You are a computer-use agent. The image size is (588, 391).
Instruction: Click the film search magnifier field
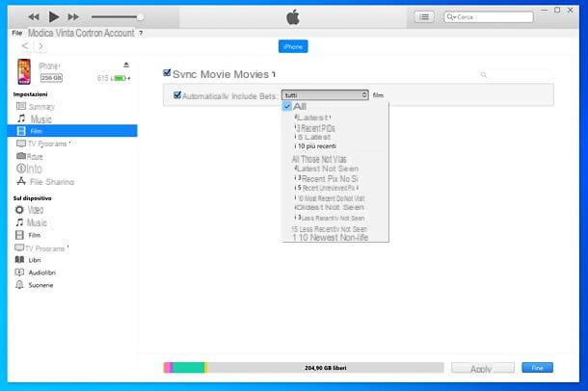click(515, 75)
